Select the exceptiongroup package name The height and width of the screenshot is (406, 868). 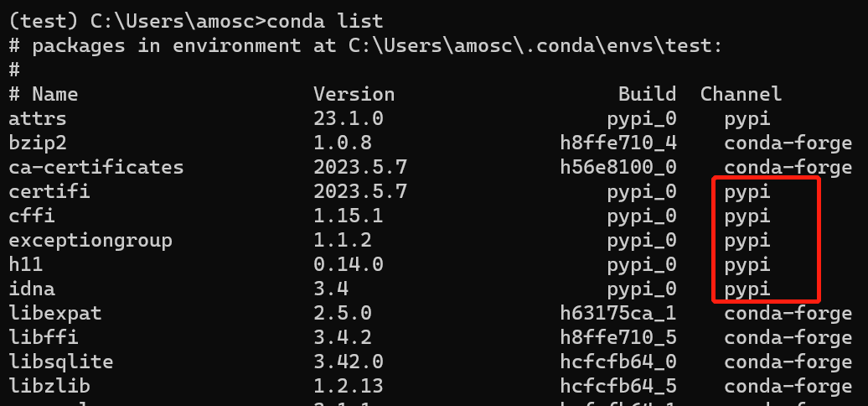(x=90, y=241)
